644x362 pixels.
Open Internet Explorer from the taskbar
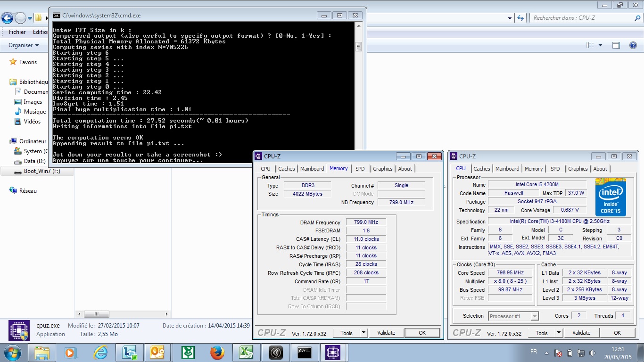tap(100, 352)
